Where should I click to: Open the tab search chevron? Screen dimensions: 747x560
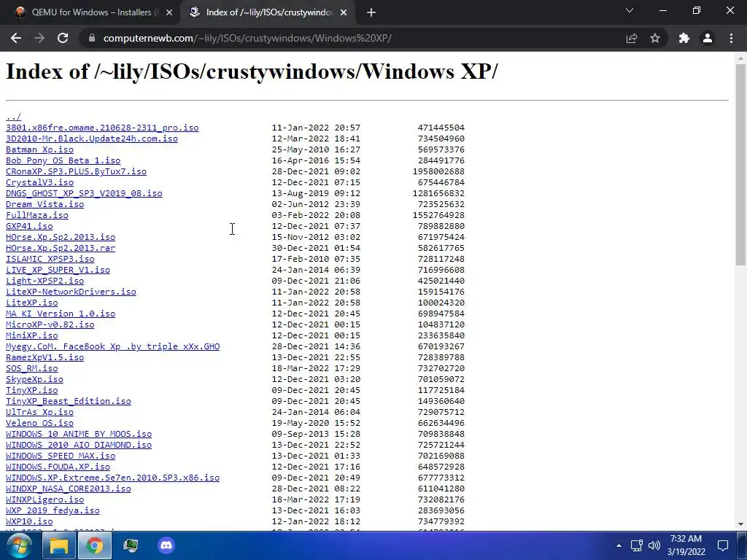630,10
